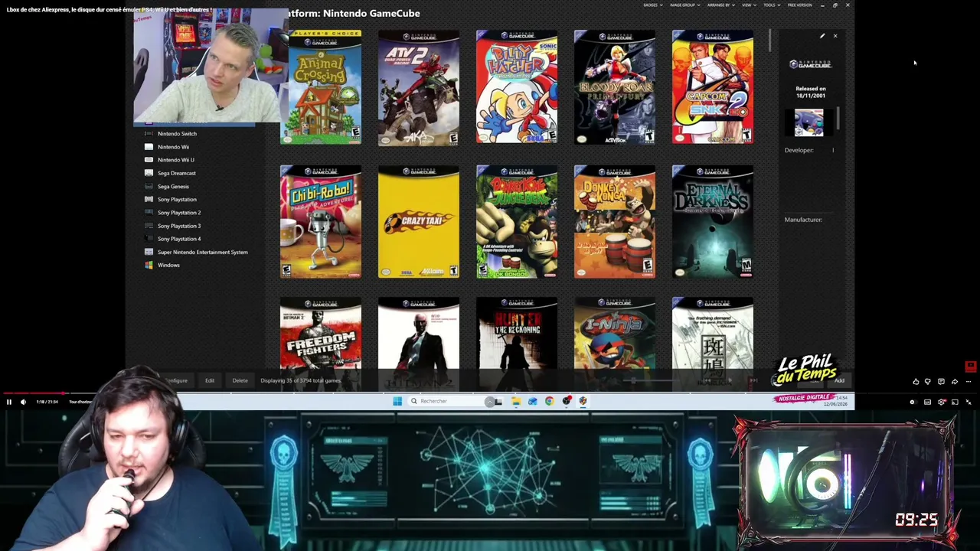The width and height of the screenshot is (980, 551).
Task: Switch to Sega Dreamcast platform
Action: pyautogui.click(x=176, y=173)
